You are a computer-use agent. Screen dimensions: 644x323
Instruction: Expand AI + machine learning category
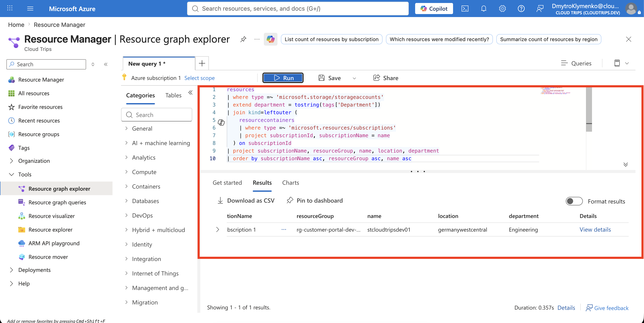pos(127,143)
